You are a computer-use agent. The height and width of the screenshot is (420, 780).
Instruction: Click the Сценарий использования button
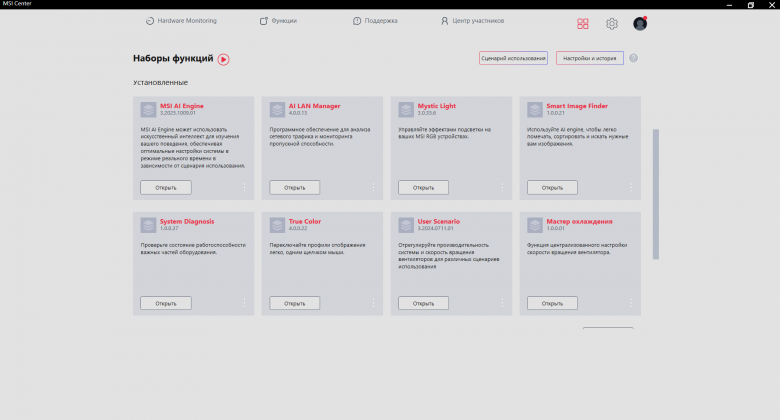(x=513, y=58)
